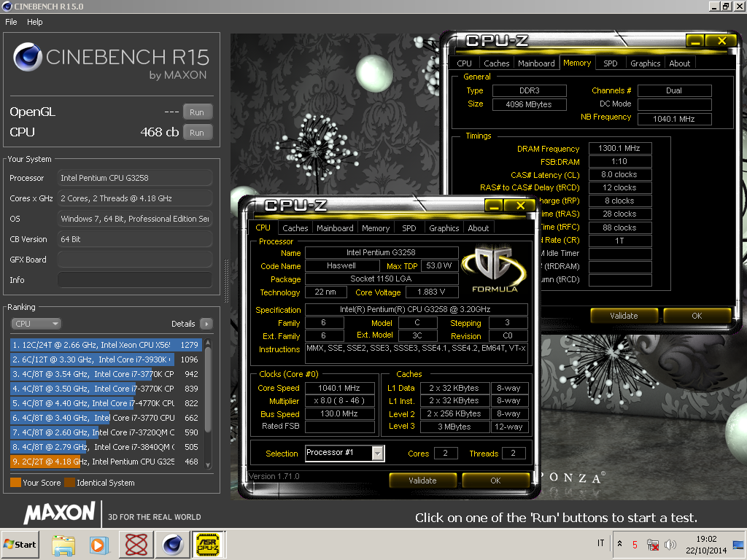Select ranking row i7-4770K score 822
The width and height of the screenshot is (747, 560).
click(x=106, y=403)
